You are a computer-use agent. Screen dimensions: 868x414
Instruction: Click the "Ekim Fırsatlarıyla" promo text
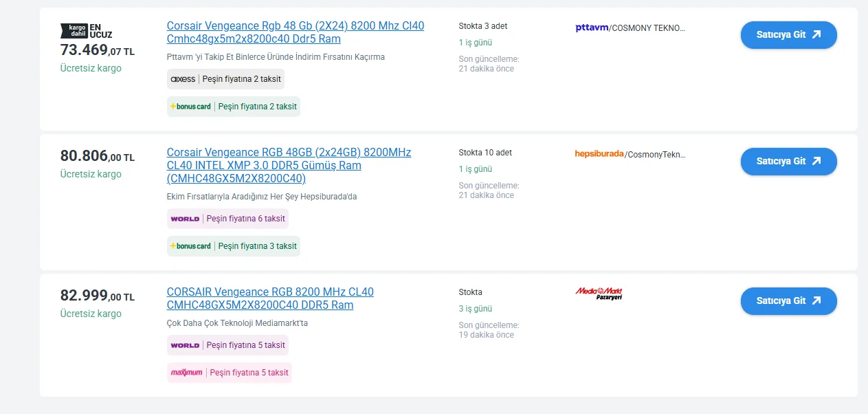[x=262, y=197]
